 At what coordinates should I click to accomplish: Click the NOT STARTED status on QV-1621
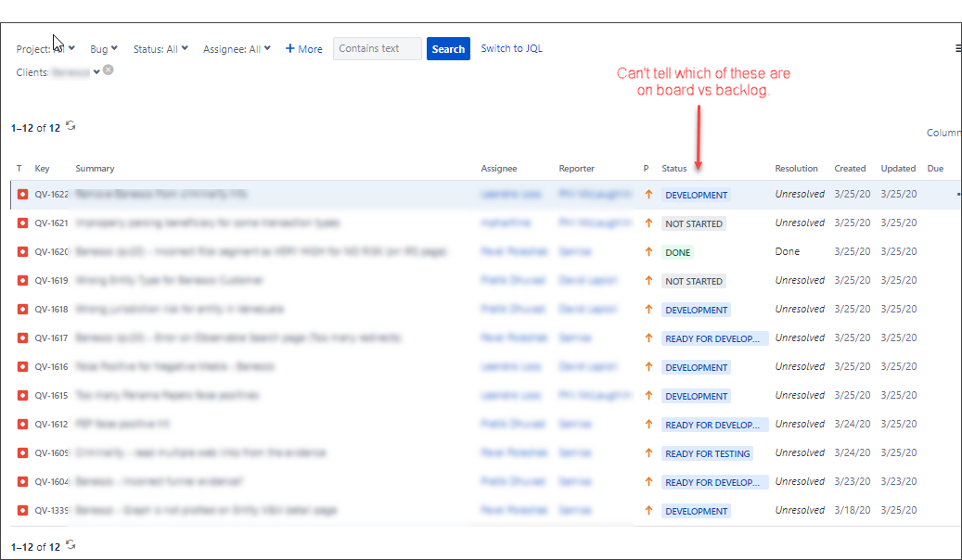(x=694, y=223)
